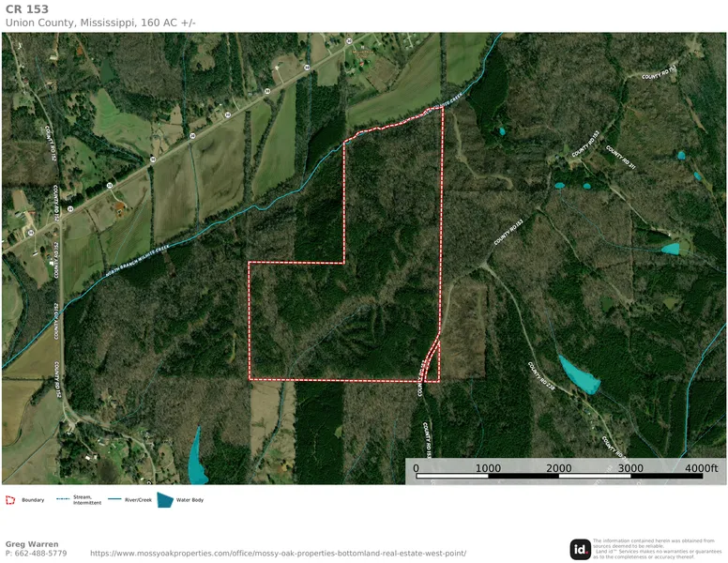Click the Water Body legend label text
The width and height of the screenshot is (728, 563).
[x=190, y=500]
